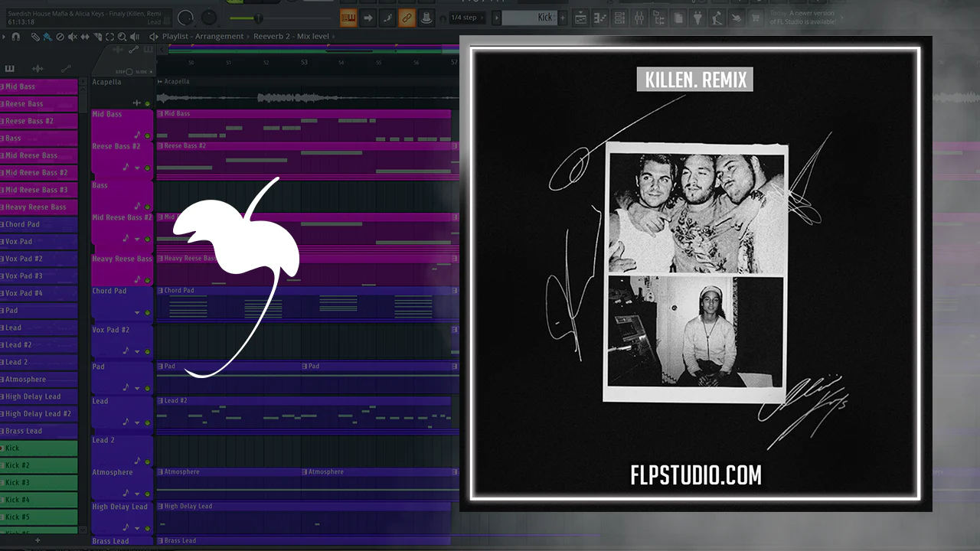The image size is (980, 551).
Task: Mute the Bass track with green LED
Action: click(148, 207)
